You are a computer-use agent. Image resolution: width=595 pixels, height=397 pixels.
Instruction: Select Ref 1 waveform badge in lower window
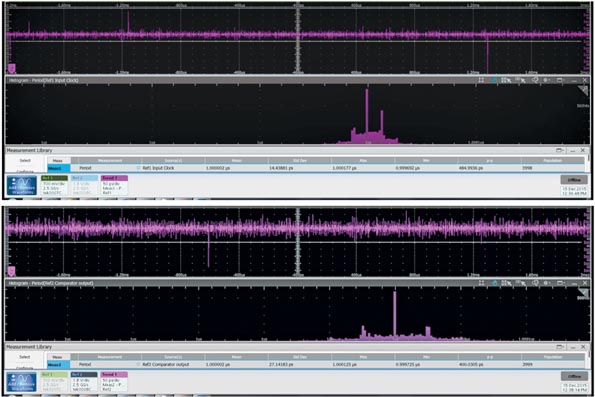(x=54, y=382)
